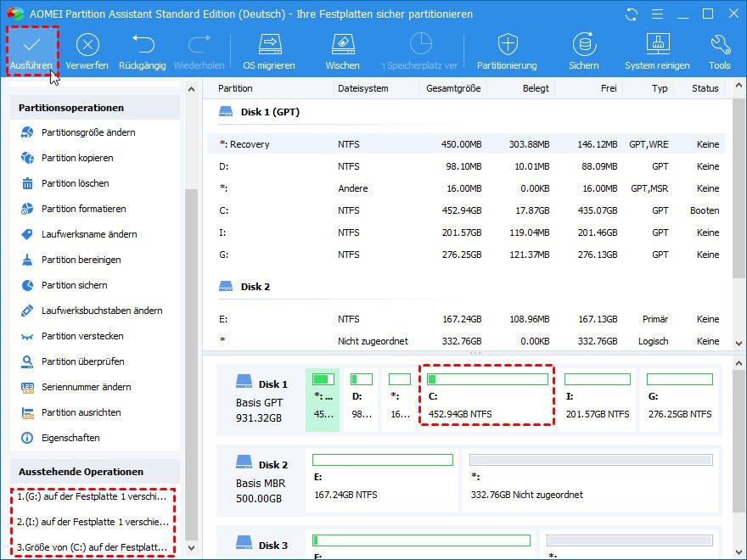Click Disk 1 Basis GPT label in map
This screenshot has width=747, height=560.
tap(261, 400)
